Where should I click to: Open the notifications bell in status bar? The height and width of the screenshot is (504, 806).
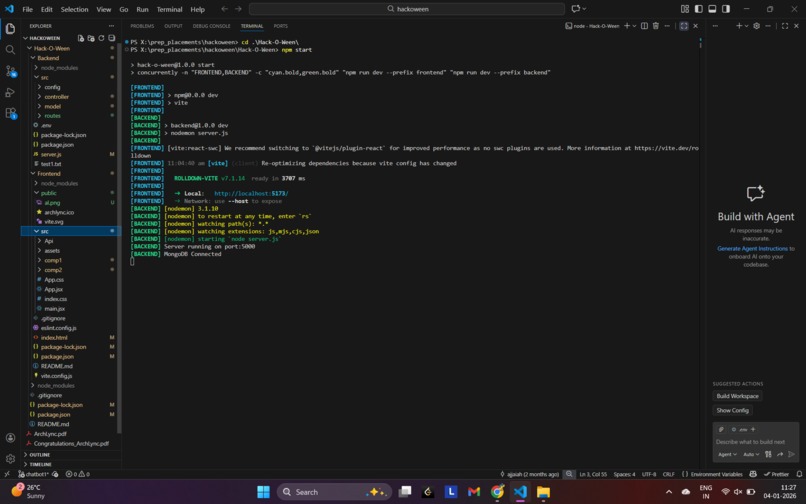coord(799,474)
